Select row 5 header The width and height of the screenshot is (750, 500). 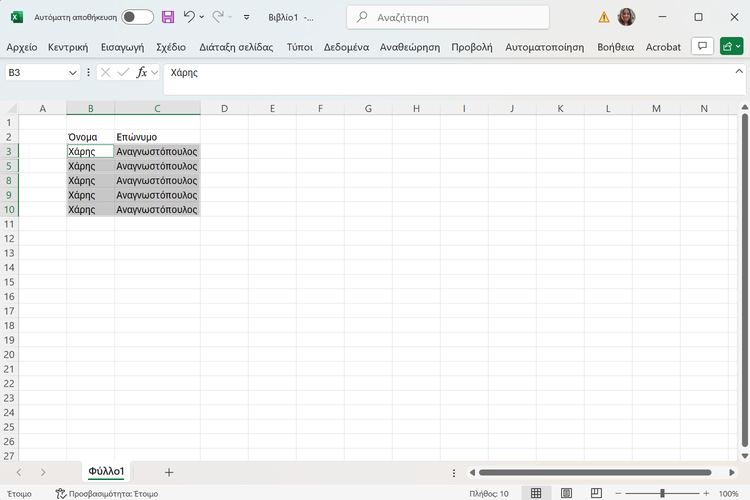click(x=9, y=166)
